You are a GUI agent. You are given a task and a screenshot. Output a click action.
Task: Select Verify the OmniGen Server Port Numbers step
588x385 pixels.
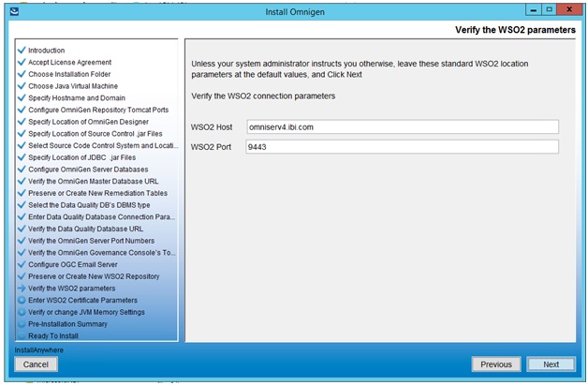91,241
